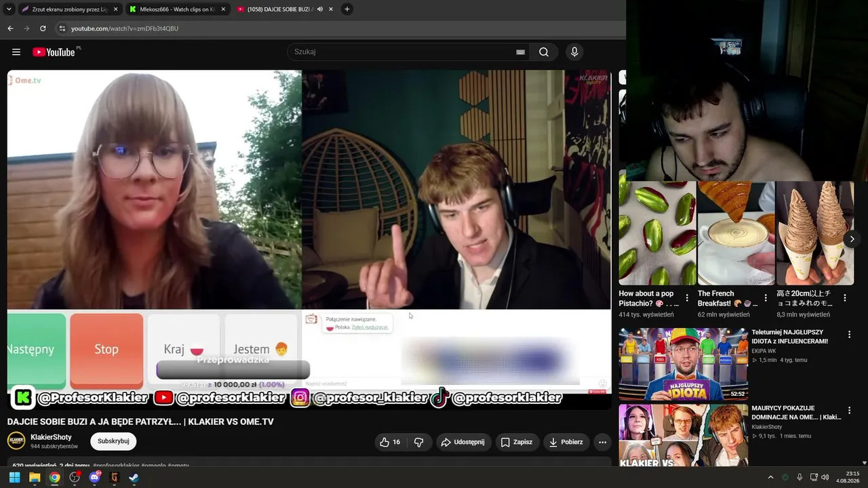Click the Jestem gender selector in the video
868x488 pixels.
[261, 350]
